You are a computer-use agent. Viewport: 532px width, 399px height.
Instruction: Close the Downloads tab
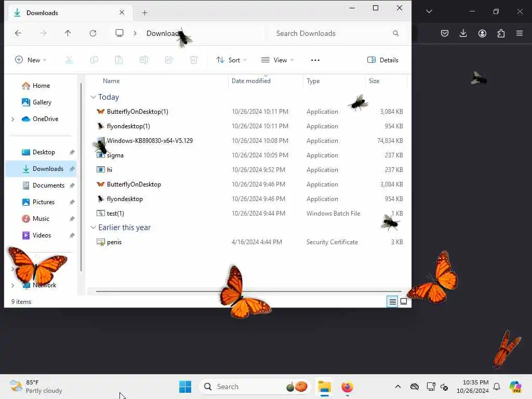[x=122, y=12]
